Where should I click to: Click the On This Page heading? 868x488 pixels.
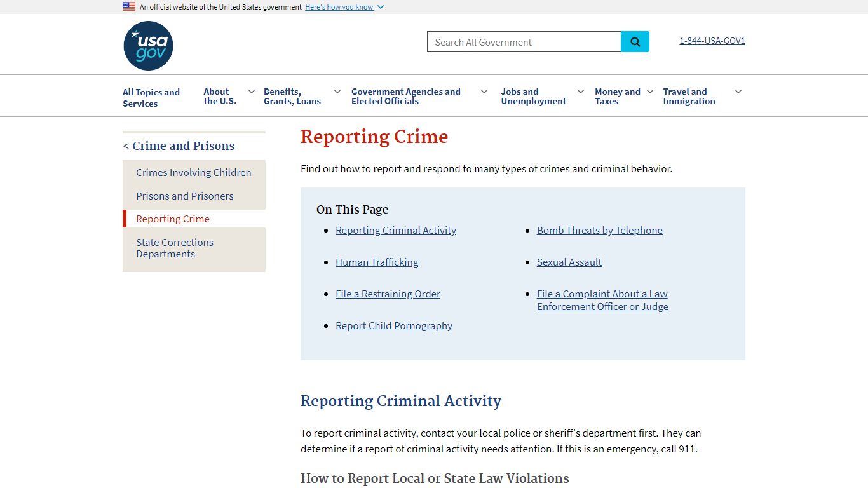click(x=352, y=209)
